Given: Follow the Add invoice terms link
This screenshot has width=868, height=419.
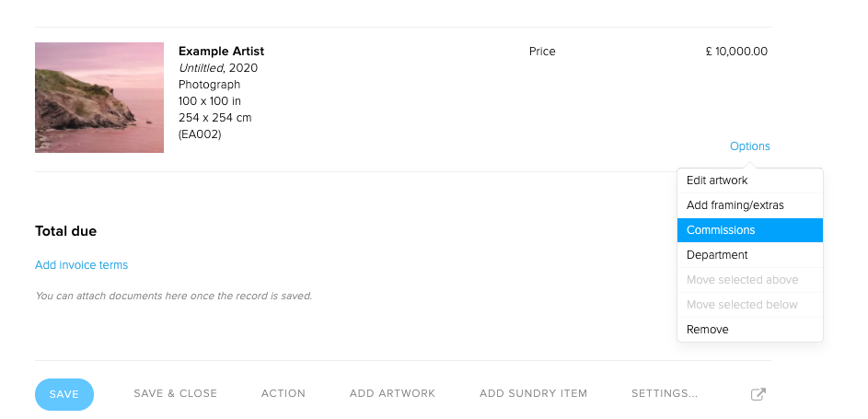Looking at the screenshot, I should coord(81,265).
